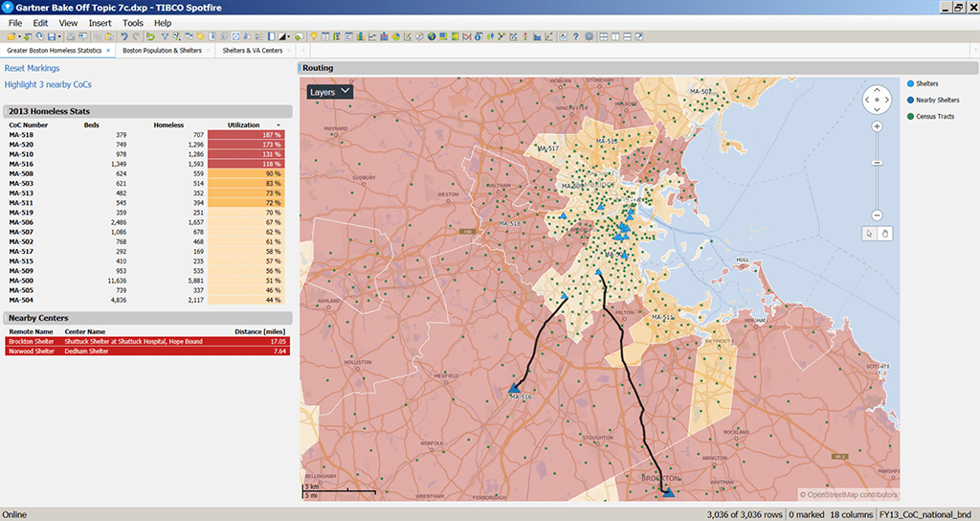The image size is (980, 521).
Task: Click the Brockton shelter triangle marker on map
Action: pyautogui.click(x=668, y=492)
